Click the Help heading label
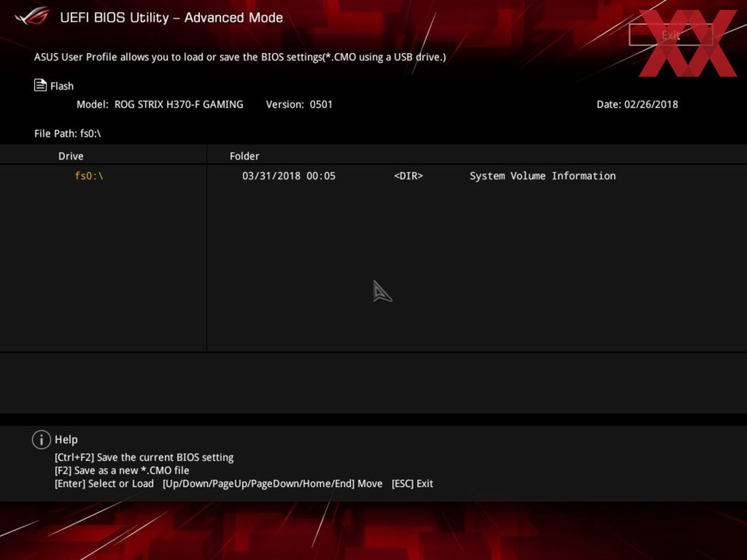The height and width of the screenshot is (560, 747). pyautogui.click(x=66, y=440)
